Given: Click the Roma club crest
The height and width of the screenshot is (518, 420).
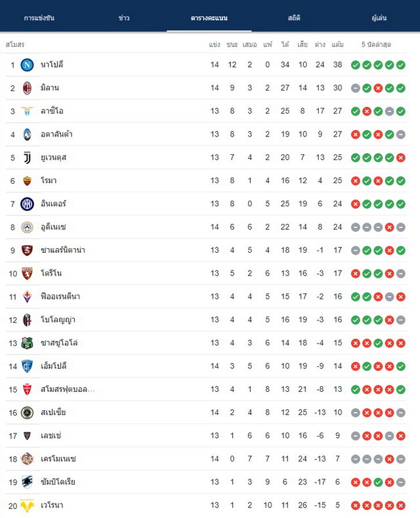Looking at the screenshot, I should (x=27, y=181).
